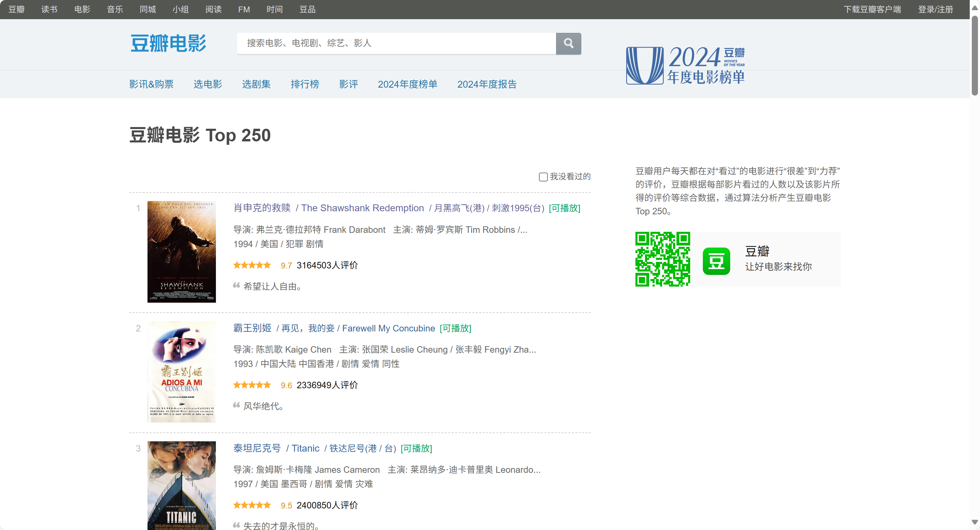
Task: Switch to 影评 tab
Action: [348, 84]
